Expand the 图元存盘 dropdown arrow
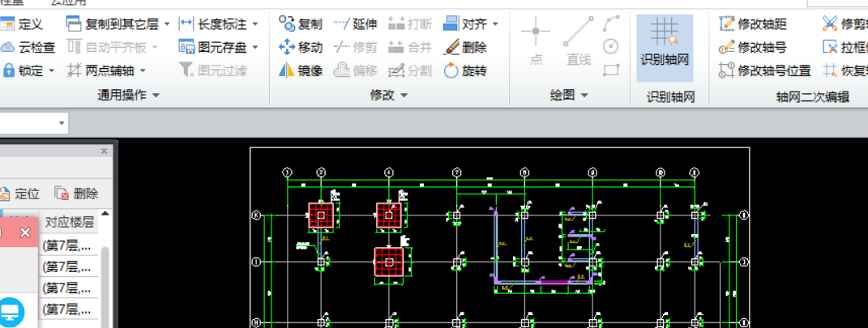Image resolution: width=868 pixels, height=328 pixels. click(x=255, y=48)
